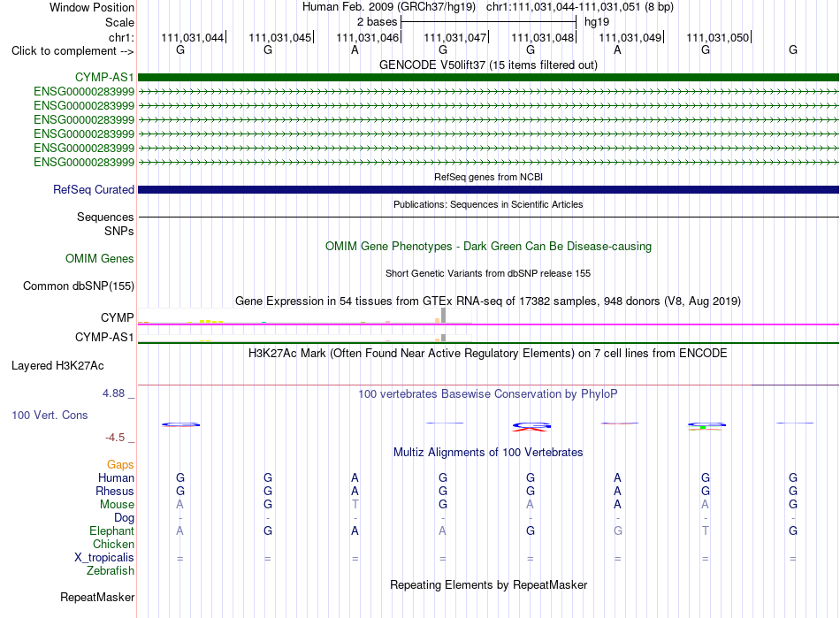Click position label 111,031,048
The width and height of the screenshot is (840, 618).
pos(543,37)
